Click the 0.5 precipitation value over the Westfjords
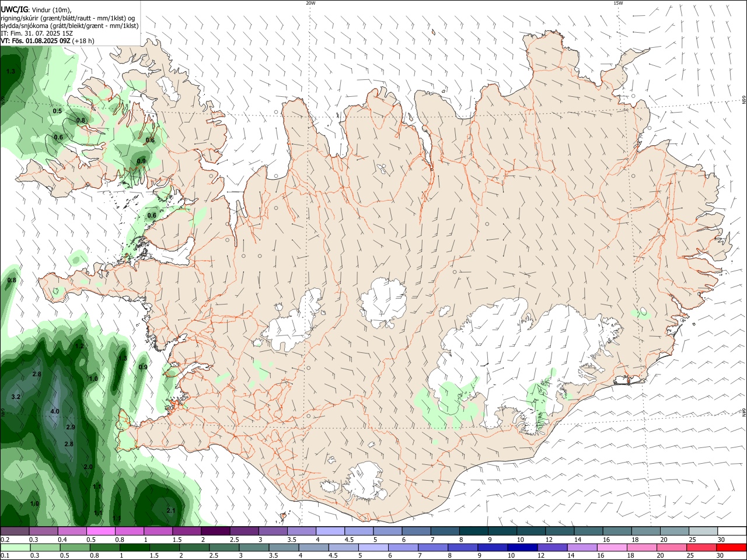 57,111
